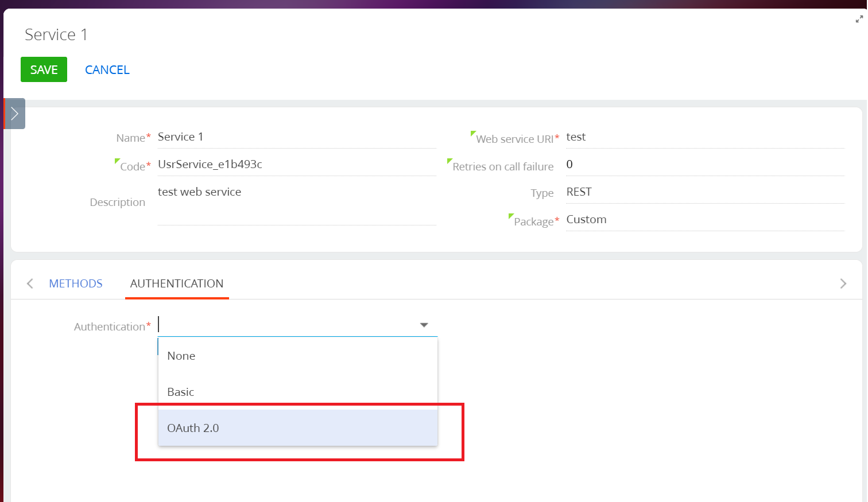Switch to the Methods tab

coord(76,283)
